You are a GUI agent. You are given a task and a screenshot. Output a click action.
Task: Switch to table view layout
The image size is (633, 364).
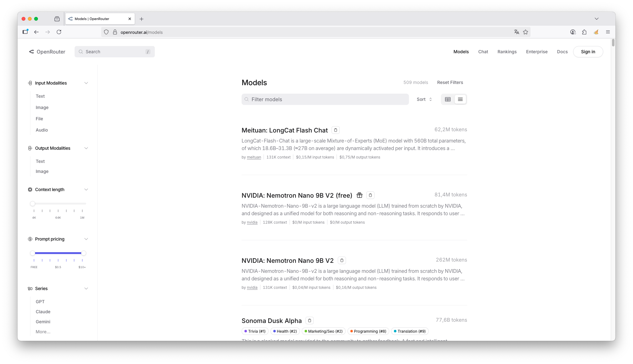[x=448, y=99]
